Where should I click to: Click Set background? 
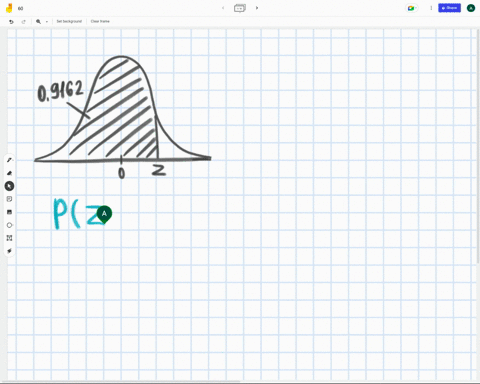pyautogui.click(x=69, y=21)
